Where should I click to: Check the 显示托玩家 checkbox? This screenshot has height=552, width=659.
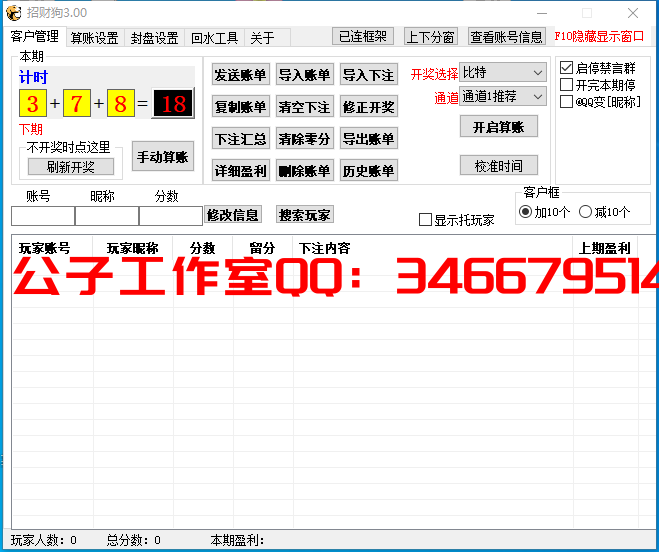coord(425,219)
